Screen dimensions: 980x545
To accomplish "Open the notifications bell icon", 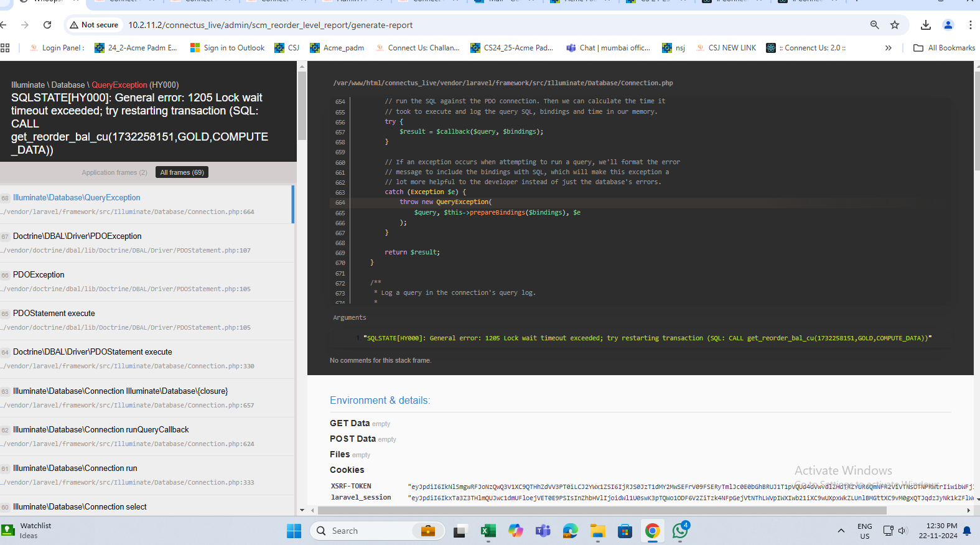I will 967,531.
